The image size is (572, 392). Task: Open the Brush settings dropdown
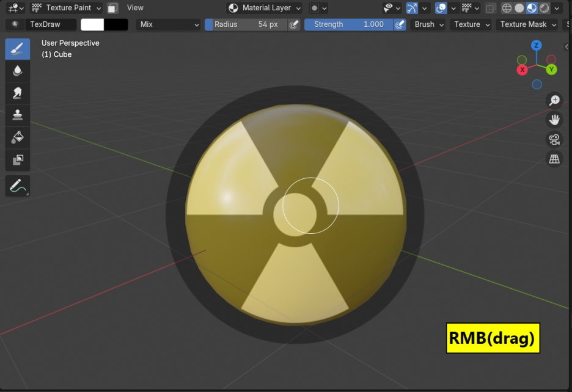click(428, 24)
